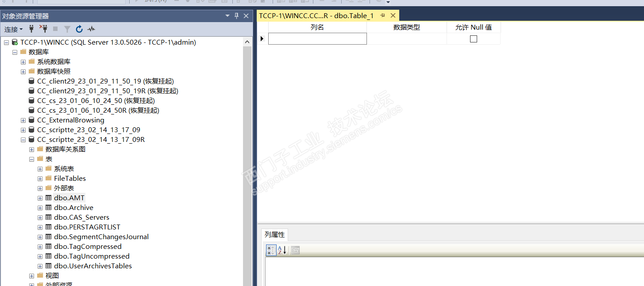644x286 pixels.
Task: Select the dbo.CAS_Servers table
Action: click(81, 217)
